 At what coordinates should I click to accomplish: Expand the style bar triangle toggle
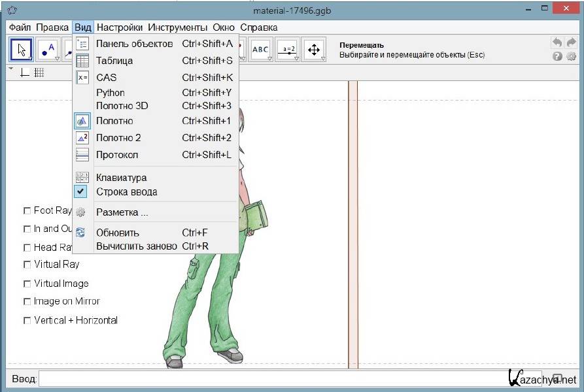11,68
